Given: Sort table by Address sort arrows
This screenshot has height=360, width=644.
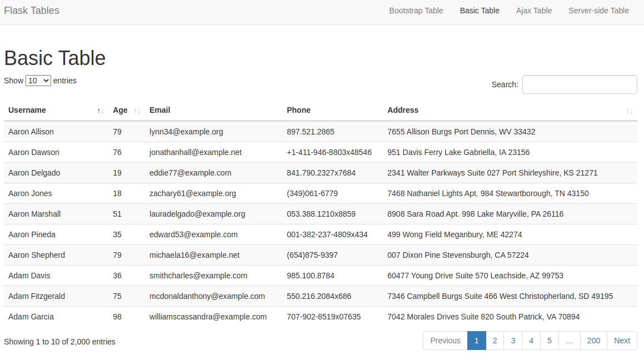Looking at the screenshot, I should 629,111.
